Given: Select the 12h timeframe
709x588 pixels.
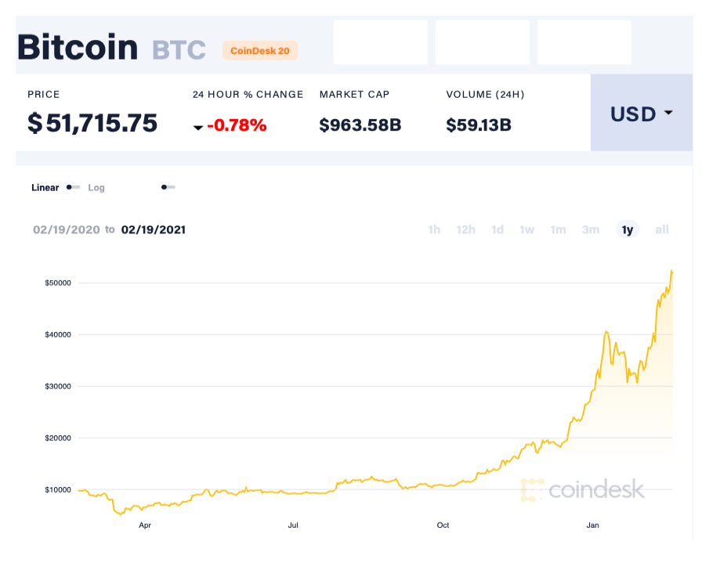Looking at the screenshot, I should coord(465,229).
